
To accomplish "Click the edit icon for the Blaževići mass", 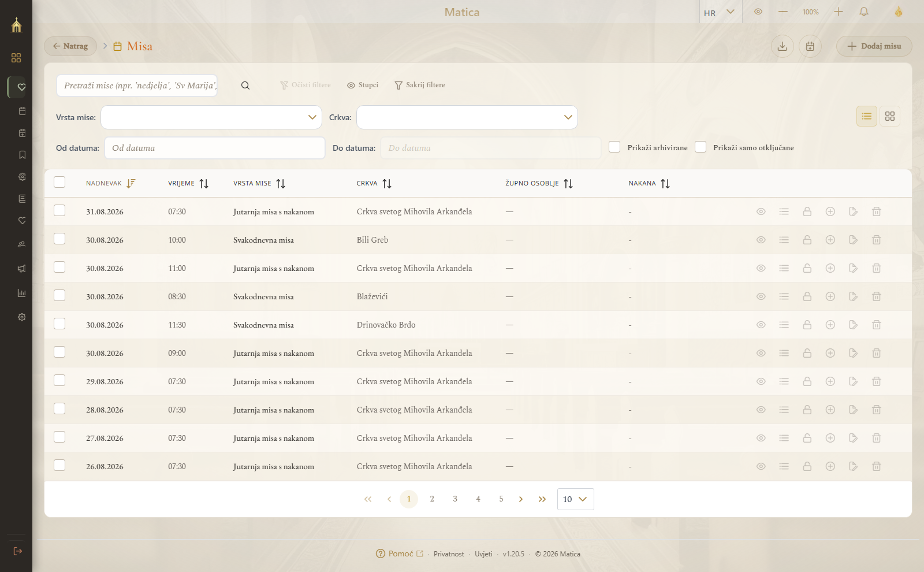I will click(x=853, y=296).
